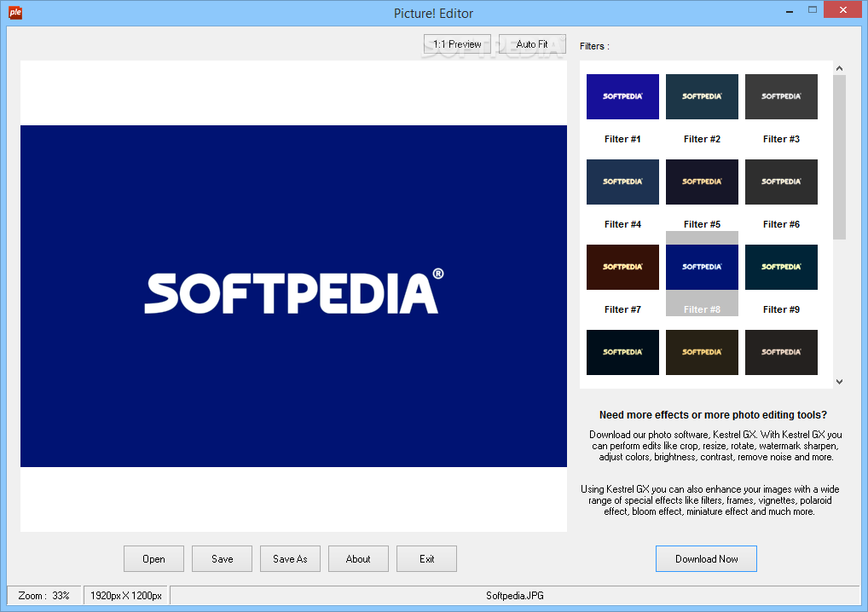The width and height of the screenshot is (868, 612).
Task: Click the Filter #2 label
Action: [702, 139]
